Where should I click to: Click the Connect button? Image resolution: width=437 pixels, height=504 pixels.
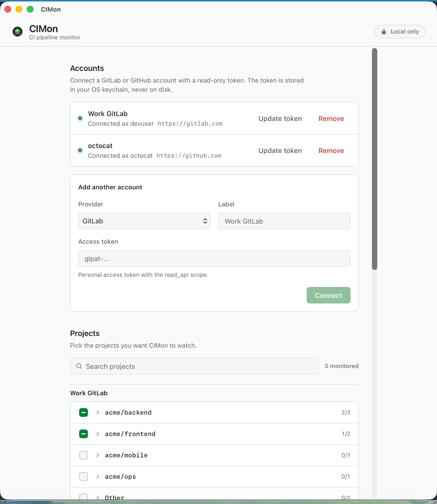[x=328, y=295]
